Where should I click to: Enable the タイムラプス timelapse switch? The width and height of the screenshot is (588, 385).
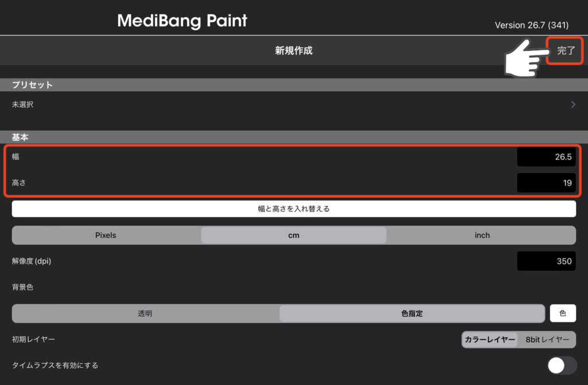pyautogui.click(x=562, y=365)
